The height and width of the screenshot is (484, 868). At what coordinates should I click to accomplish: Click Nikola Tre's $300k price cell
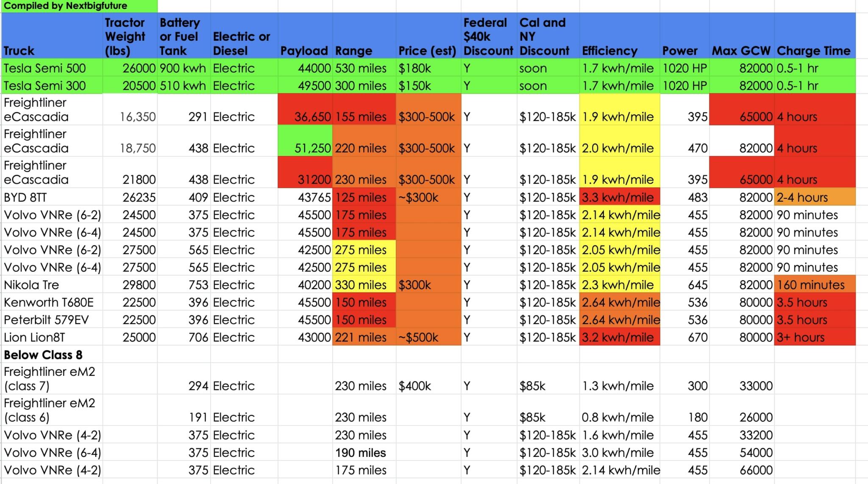coord(428,285)
